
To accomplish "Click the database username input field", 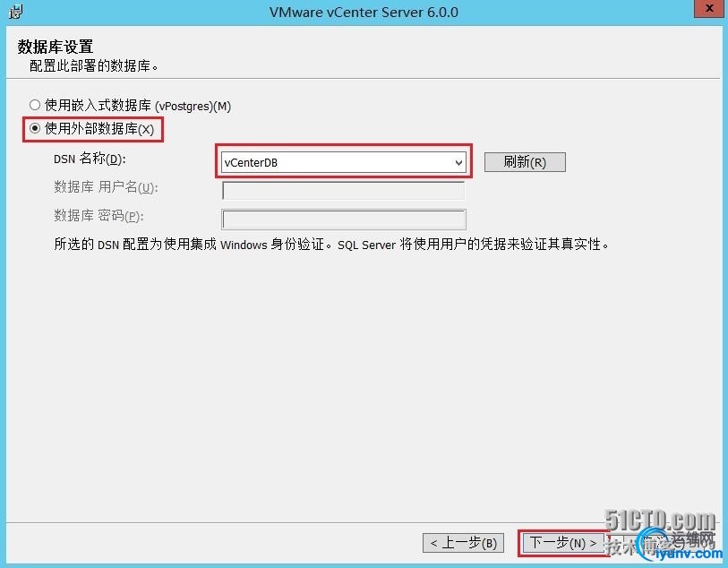I will [344, 191].
